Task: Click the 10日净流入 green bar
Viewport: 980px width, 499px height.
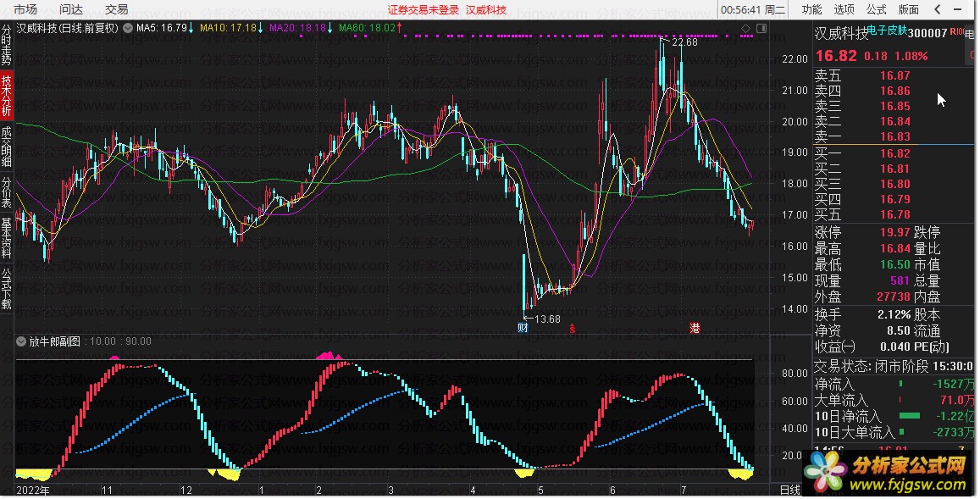Action: tap(910, 416)
